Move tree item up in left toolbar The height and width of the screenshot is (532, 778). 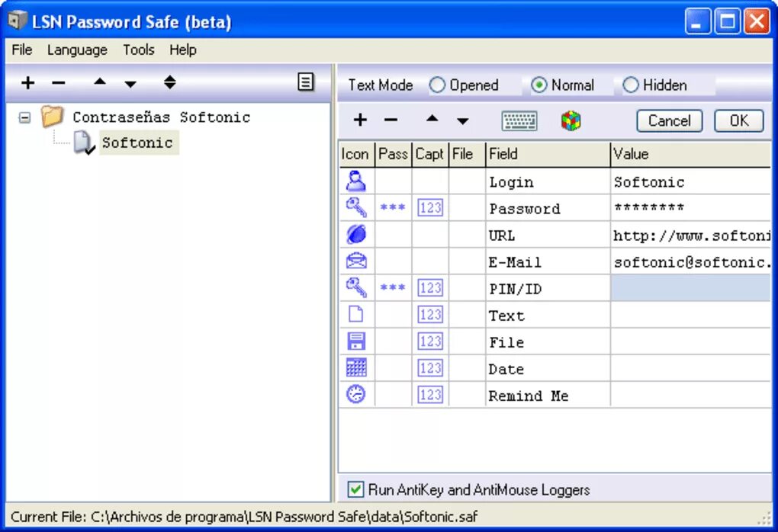[x=100, y=82]
